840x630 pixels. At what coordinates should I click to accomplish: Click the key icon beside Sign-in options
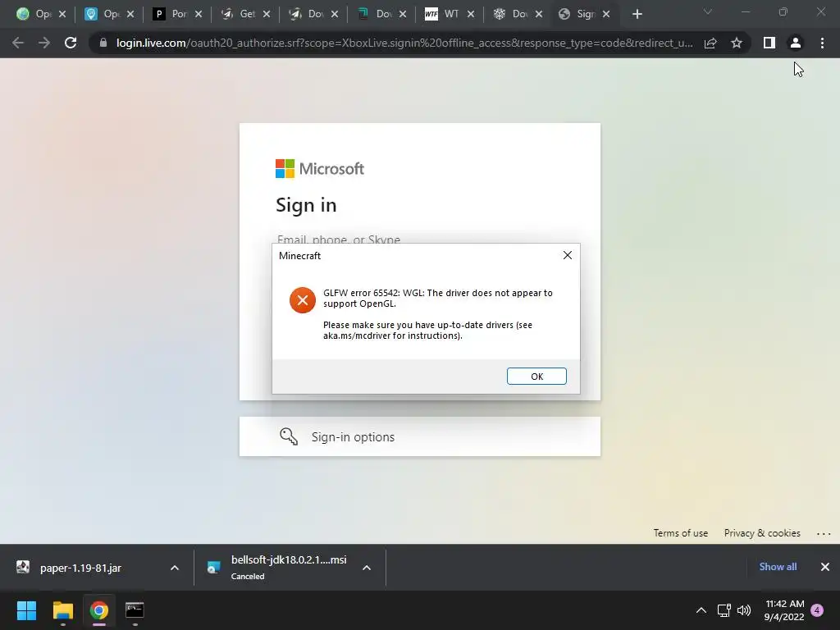(x=289, y=436)
